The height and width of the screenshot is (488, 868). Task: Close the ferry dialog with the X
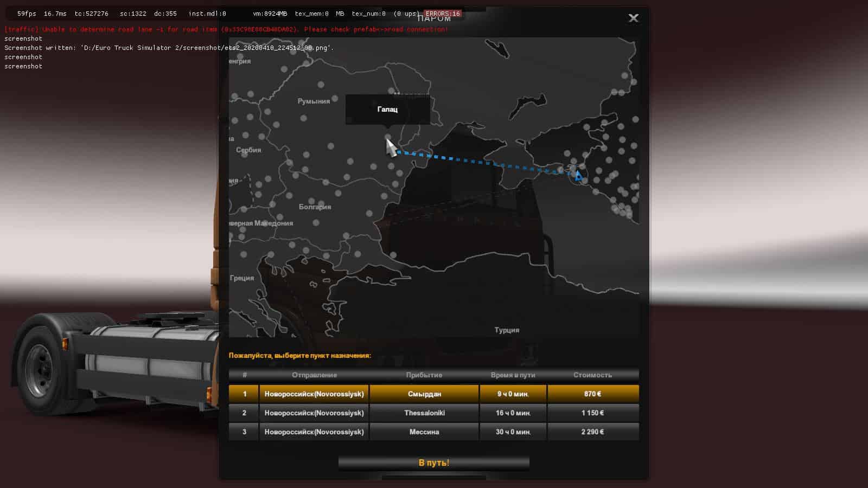click(x=633, y=18)
